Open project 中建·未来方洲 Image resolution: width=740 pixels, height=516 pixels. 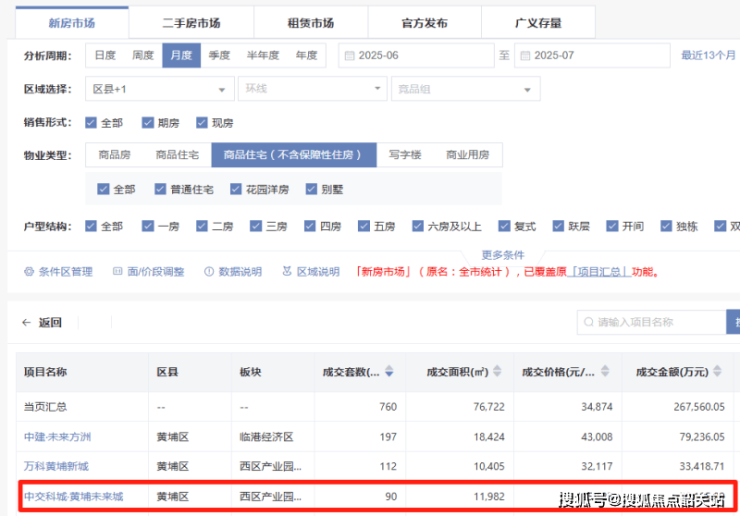(58, 437)
